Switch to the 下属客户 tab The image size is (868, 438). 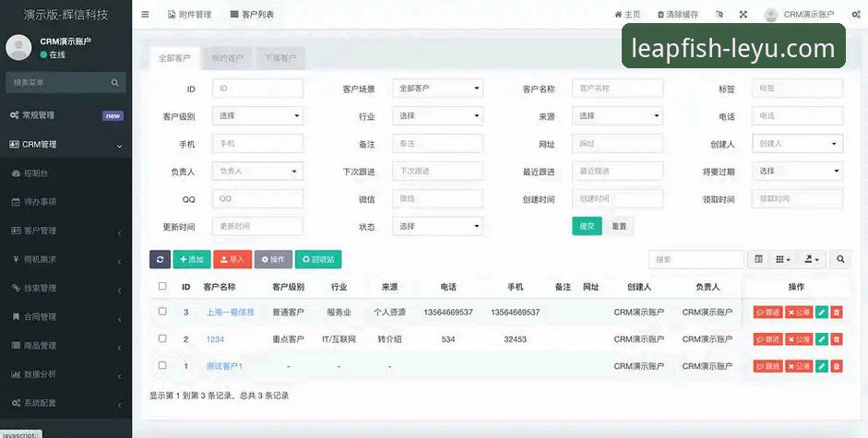[x=280, y=58]
